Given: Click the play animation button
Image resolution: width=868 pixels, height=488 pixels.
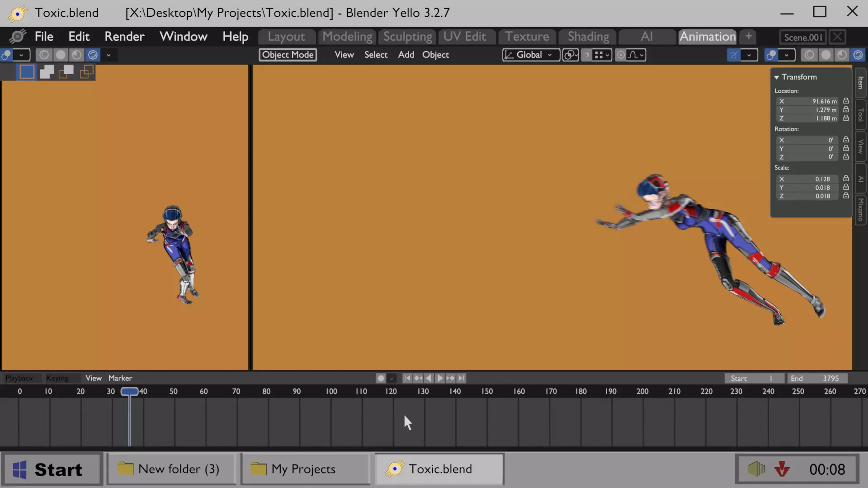Looking at the screenshot, I should (439, 378).
